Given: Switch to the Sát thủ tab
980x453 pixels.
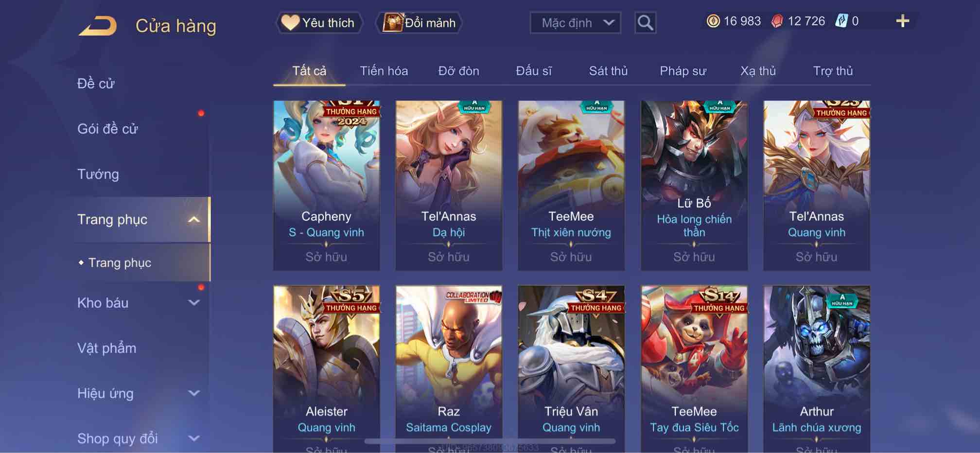Looking at the screenshot, I should (608, 71).
